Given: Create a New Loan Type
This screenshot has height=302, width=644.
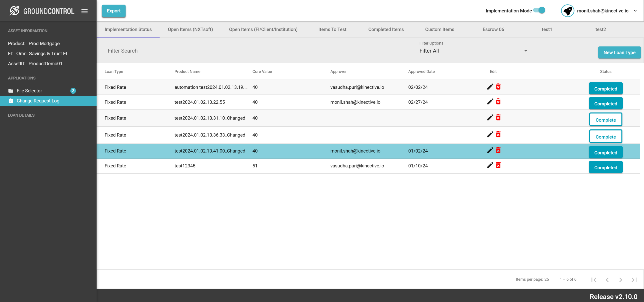Looking at the screenshot, I should tap(619, 52).
